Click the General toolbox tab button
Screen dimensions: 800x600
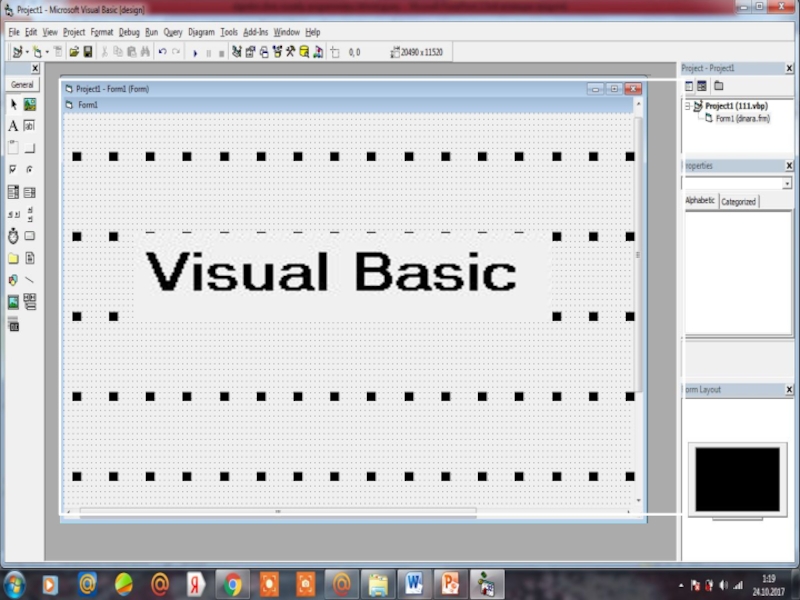pyautogui.click(x=22, y=85)
